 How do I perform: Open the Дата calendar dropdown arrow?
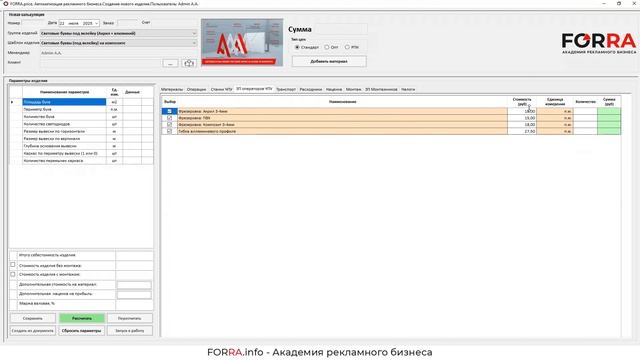tap(96, 23)
